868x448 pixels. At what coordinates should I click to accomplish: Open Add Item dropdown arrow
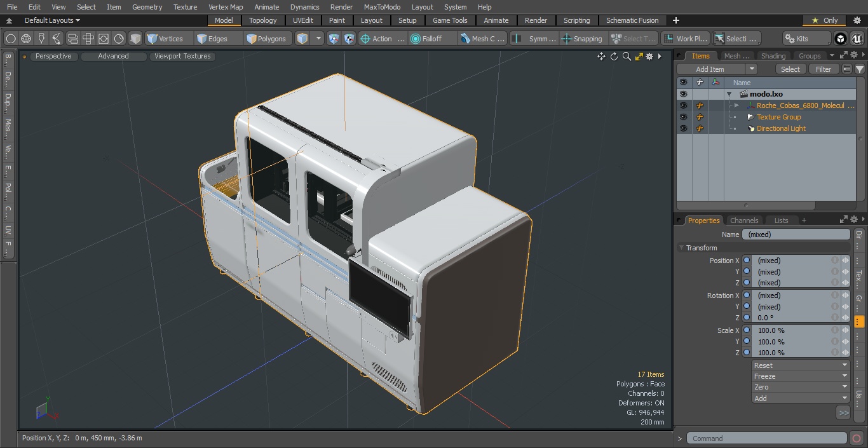pyautogui.click(x=752, y=69)
